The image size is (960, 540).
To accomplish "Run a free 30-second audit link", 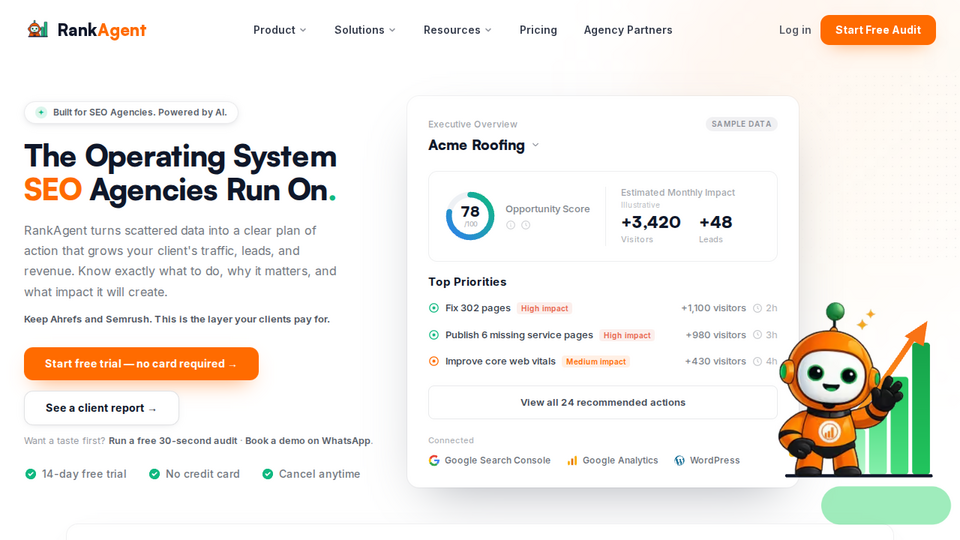I will point(173,441).
